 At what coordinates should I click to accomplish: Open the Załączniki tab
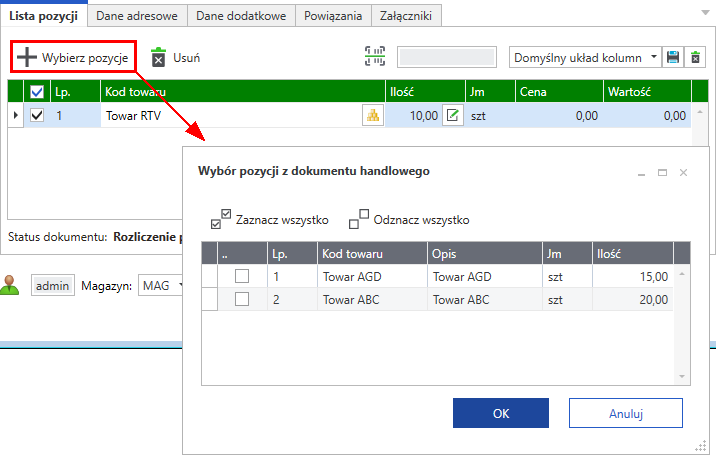tap(406, 15)
